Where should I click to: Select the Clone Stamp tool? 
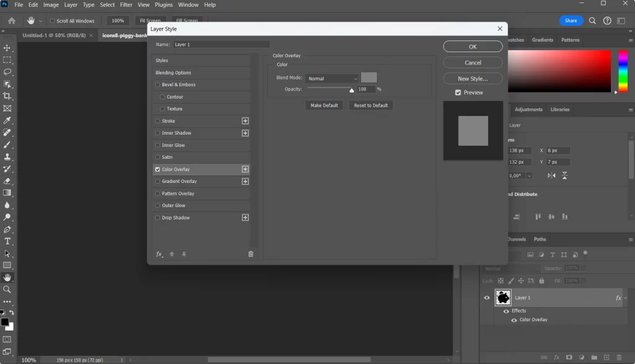point(7,157)
